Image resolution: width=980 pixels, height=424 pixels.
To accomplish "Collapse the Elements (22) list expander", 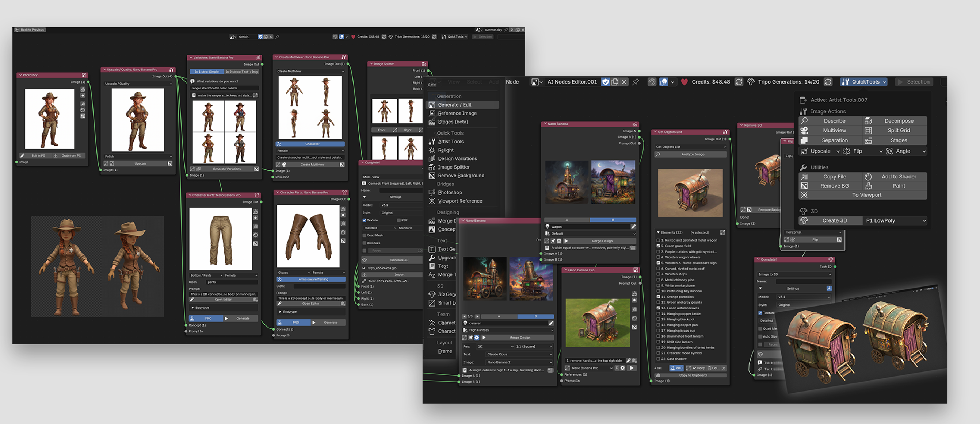I will [658, 232].
